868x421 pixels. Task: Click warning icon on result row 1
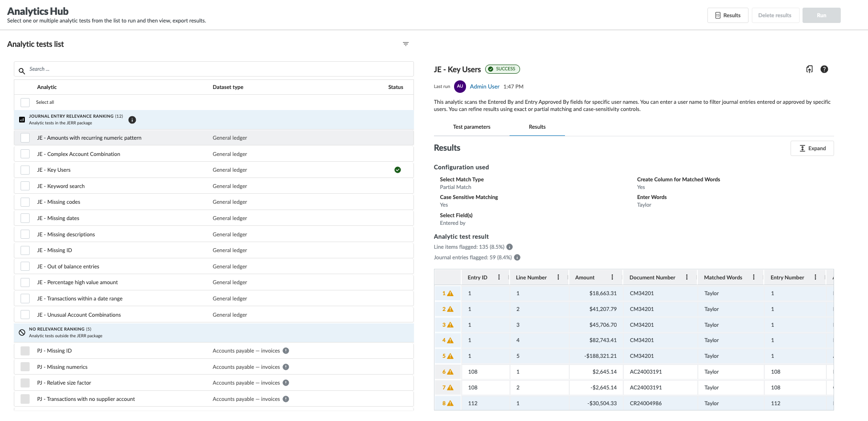(x=450, y=293)
